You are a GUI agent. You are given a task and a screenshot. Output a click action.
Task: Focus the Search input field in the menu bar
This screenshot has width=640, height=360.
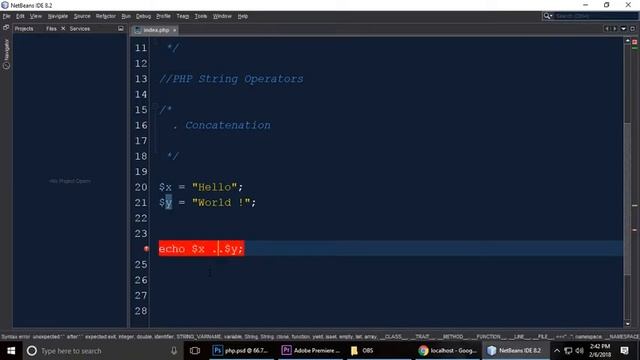tap(596, 16)
